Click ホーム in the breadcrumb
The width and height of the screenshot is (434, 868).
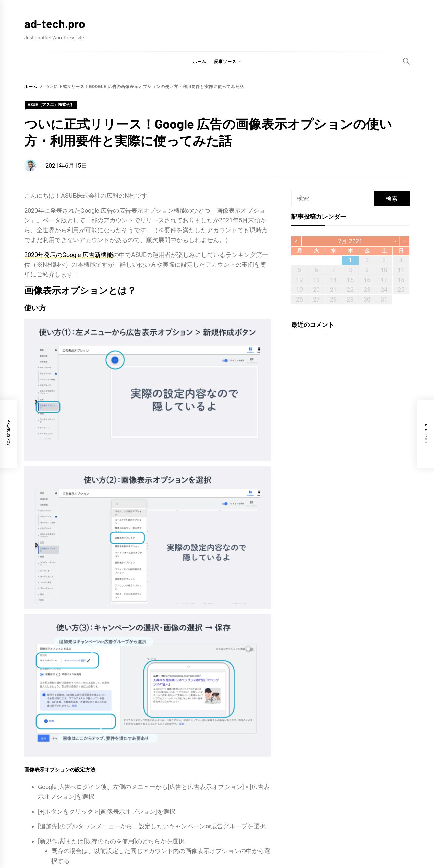coord(31,87)
